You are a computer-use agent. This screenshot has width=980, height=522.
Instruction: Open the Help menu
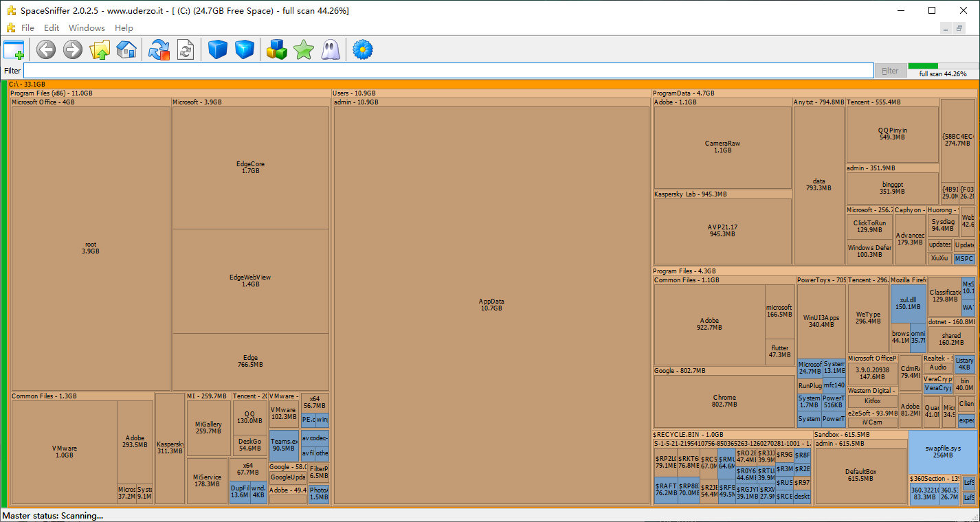[x=124, y=28]
